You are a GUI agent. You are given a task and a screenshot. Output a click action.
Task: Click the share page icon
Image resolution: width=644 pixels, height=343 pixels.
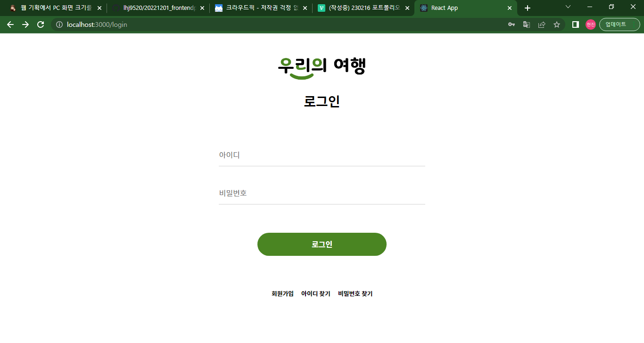tap(542, 24)
